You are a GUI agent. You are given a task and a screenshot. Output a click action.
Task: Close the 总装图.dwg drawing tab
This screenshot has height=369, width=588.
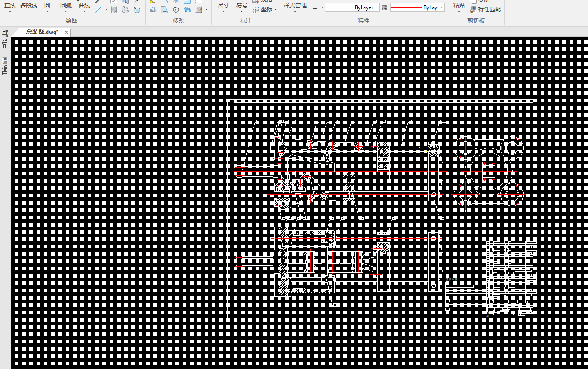click(x=66, y=32)
